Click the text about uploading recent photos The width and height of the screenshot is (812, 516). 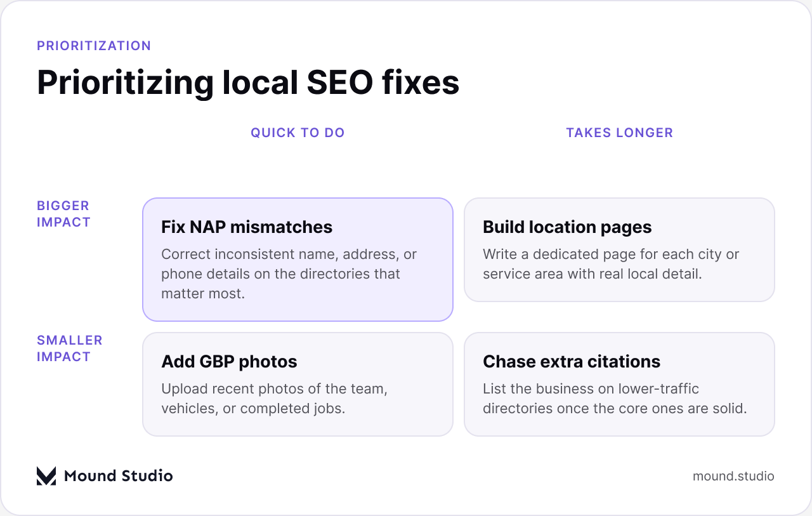(x=274, y=399)
